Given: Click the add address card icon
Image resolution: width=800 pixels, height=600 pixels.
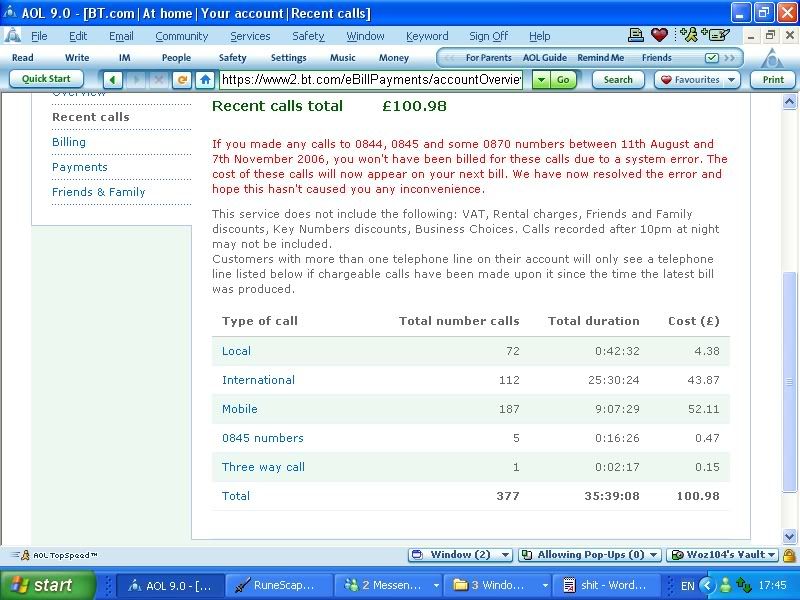Looking at the screenshot, I should [716, 35].
